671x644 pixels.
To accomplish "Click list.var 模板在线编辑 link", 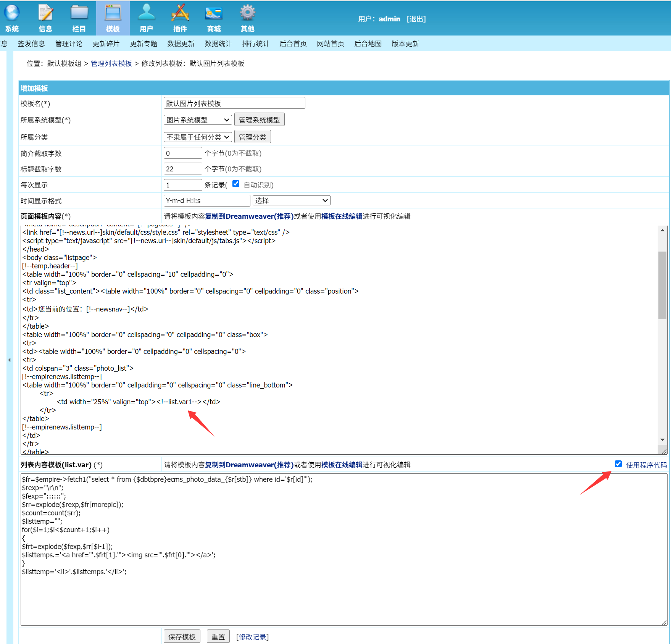I will (342, 465).
